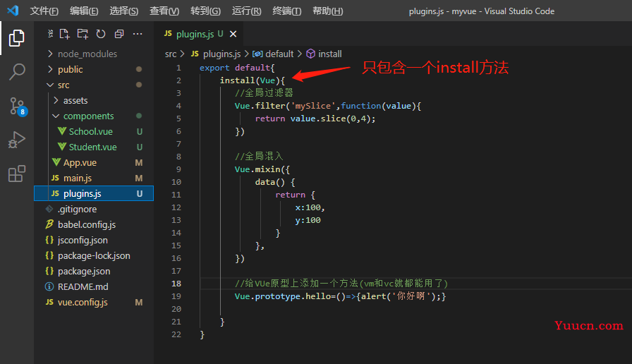Viewport: 632px width, 364px height.
Task: Open the 转到(G) menu
Action: pos(205,11)
